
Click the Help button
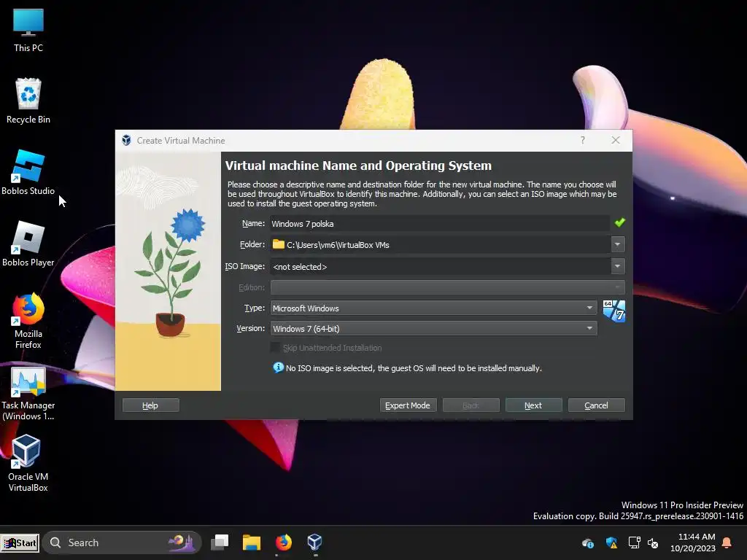(150, 405)
